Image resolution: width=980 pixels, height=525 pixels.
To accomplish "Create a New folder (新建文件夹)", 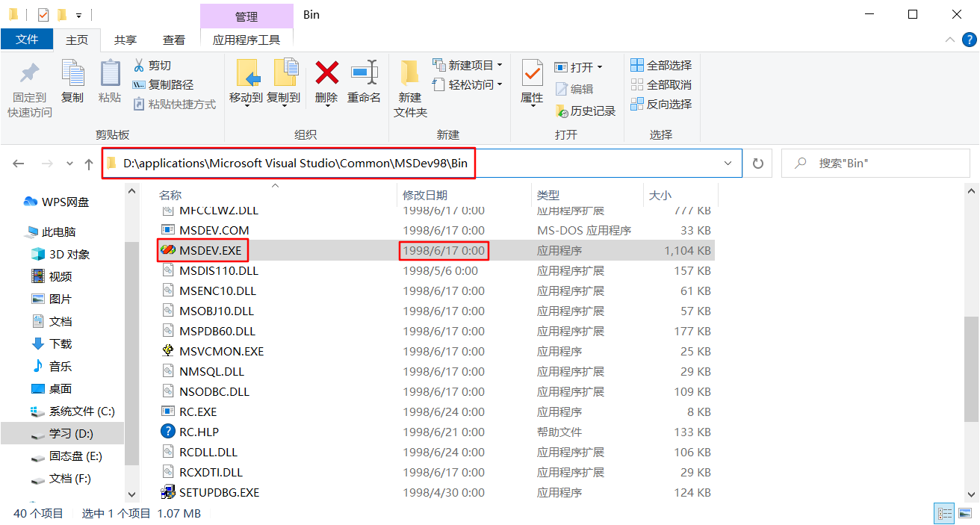I will pyautogui.click(x=410, y=88).
